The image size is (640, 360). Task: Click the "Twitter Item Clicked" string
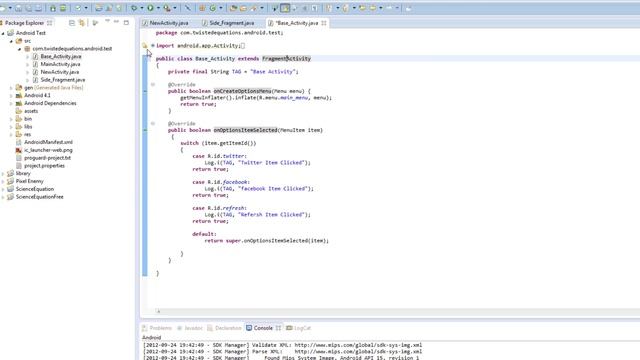click(271, 162)
